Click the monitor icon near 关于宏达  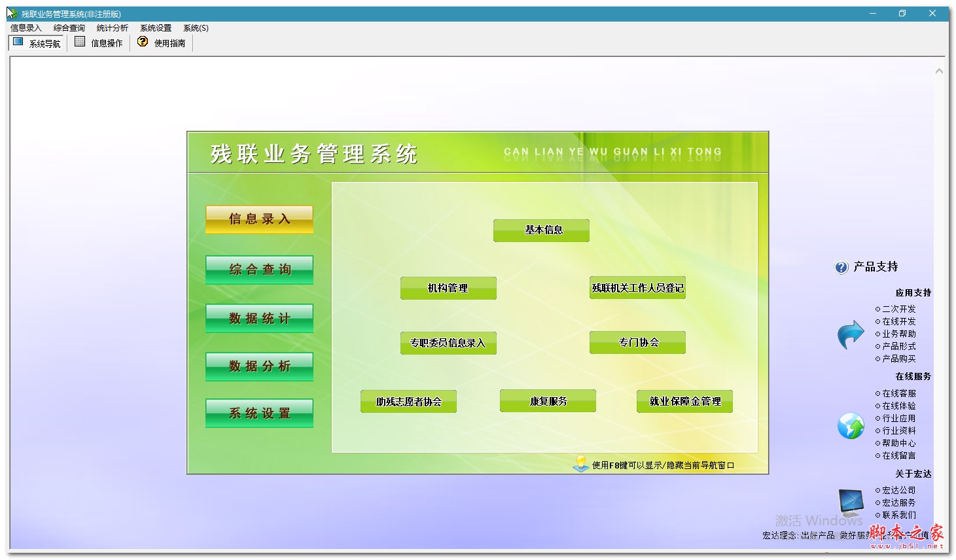850,502
